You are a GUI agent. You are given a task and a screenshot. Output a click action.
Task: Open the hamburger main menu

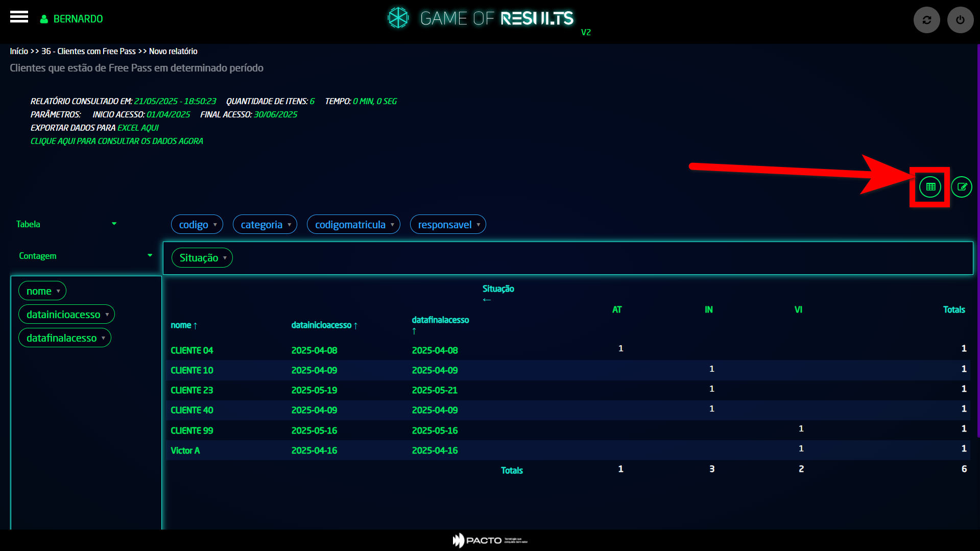pyautogui.click(x=19, y=18)
